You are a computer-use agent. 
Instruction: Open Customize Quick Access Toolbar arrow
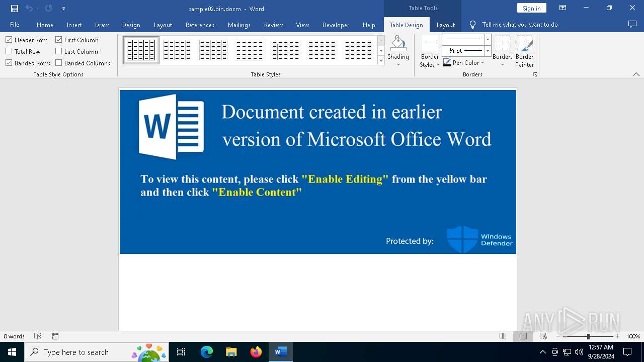[63, 9]
